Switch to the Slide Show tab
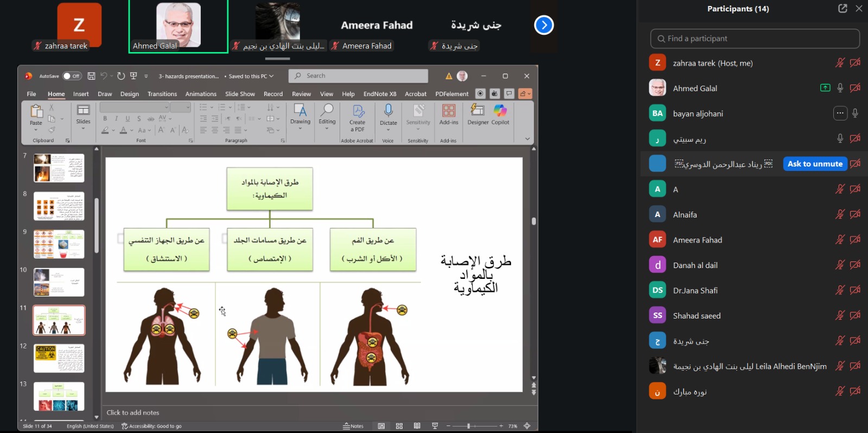868x433 pixels. pyautogui.click(x=240, y=94)
